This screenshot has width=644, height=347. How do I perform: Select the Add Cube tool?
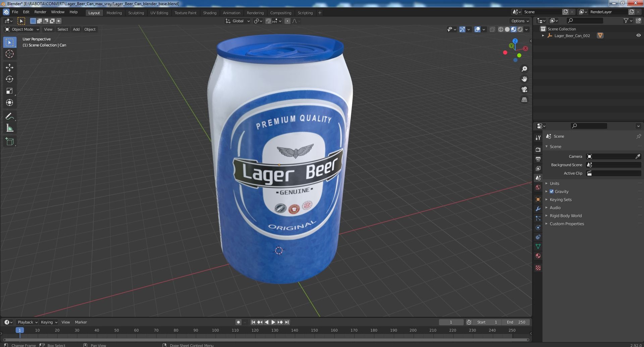(x=9, y=141)
